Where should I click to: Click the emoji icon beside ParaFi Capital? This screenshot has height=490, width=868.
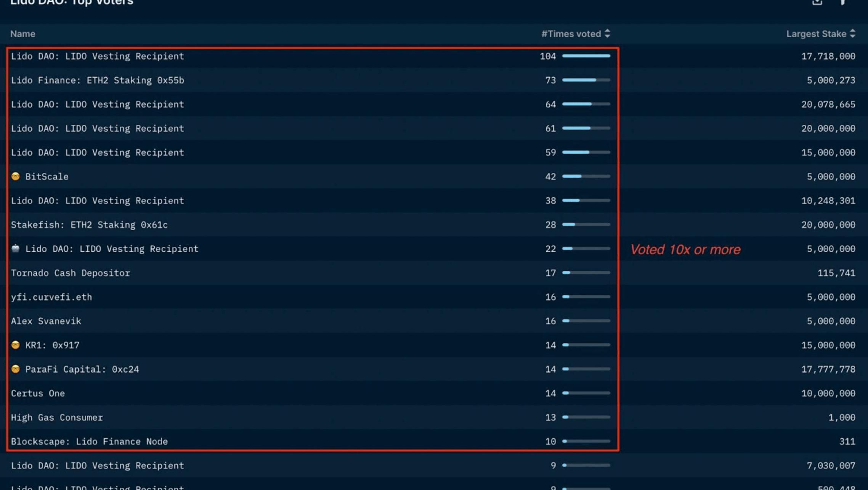click(16, 369)
